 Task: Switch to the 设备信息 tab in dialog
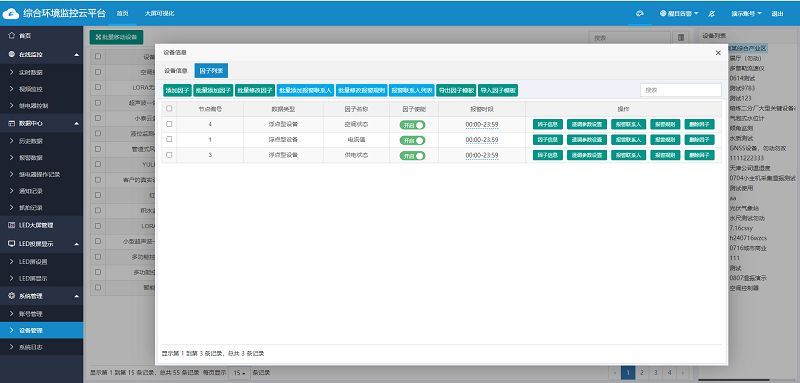click(x=176, y=71)
